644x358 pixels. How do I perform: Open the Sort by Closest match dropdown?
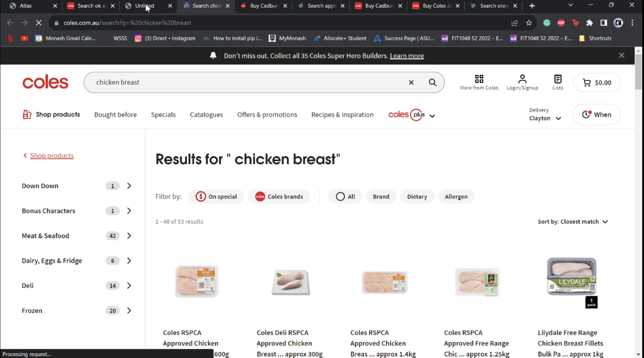(x=573, y=222)
